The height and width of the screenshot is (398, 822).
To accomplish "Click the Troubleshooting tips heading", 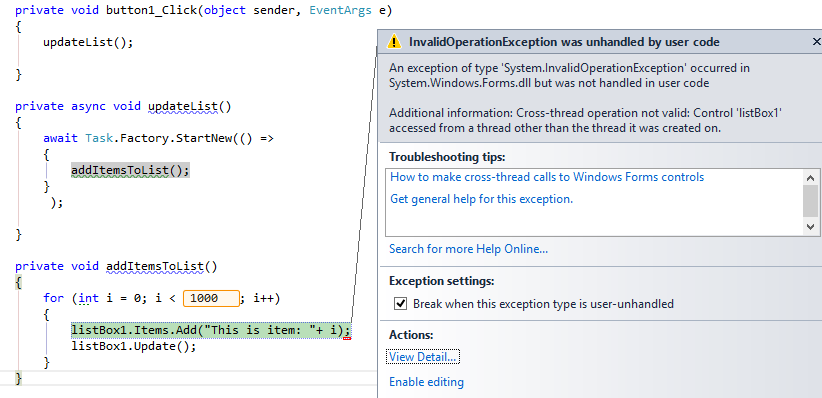I will click(447, 157).
